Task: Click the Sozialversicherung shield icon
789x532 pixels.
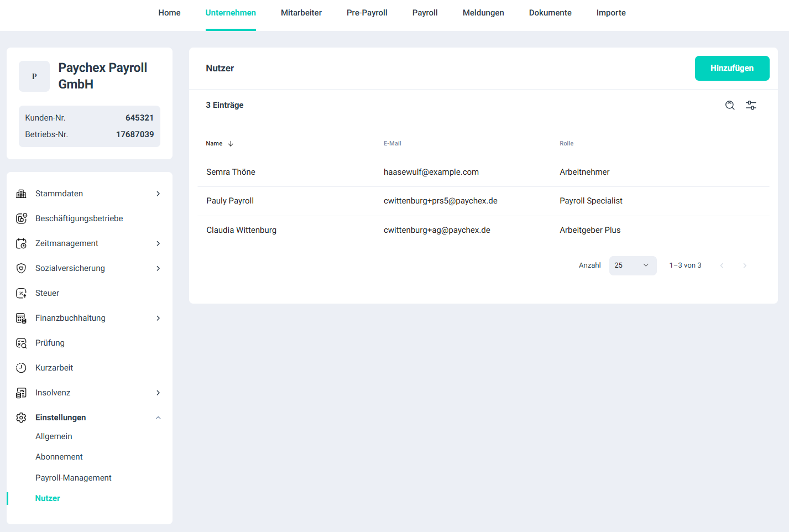Action: point(21,268)
